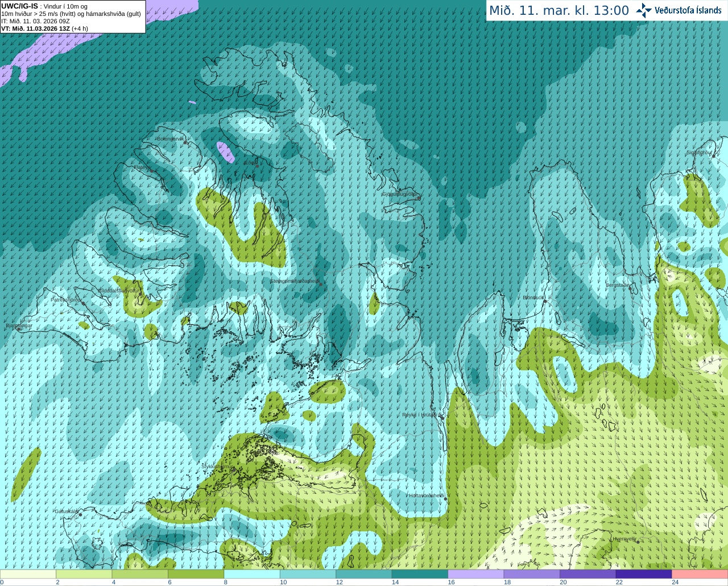Select the 8–10 m/s light cyan legend swatch
728x586 pixels.
point(252,574)
